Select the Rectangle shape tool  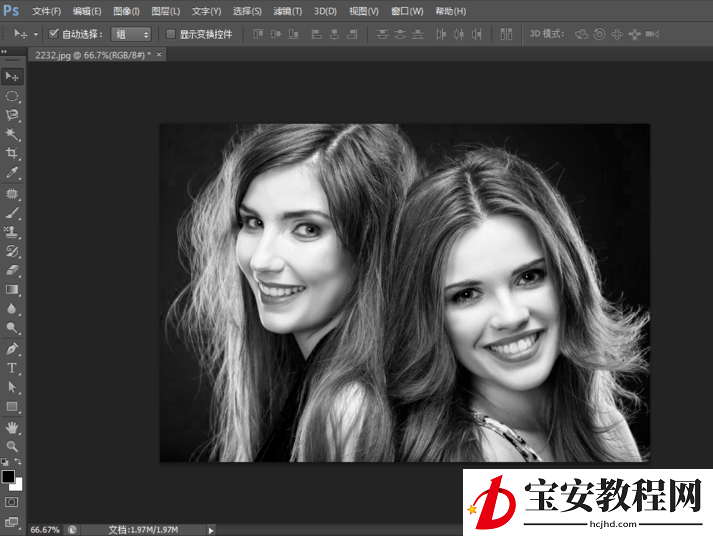point(12,406)
